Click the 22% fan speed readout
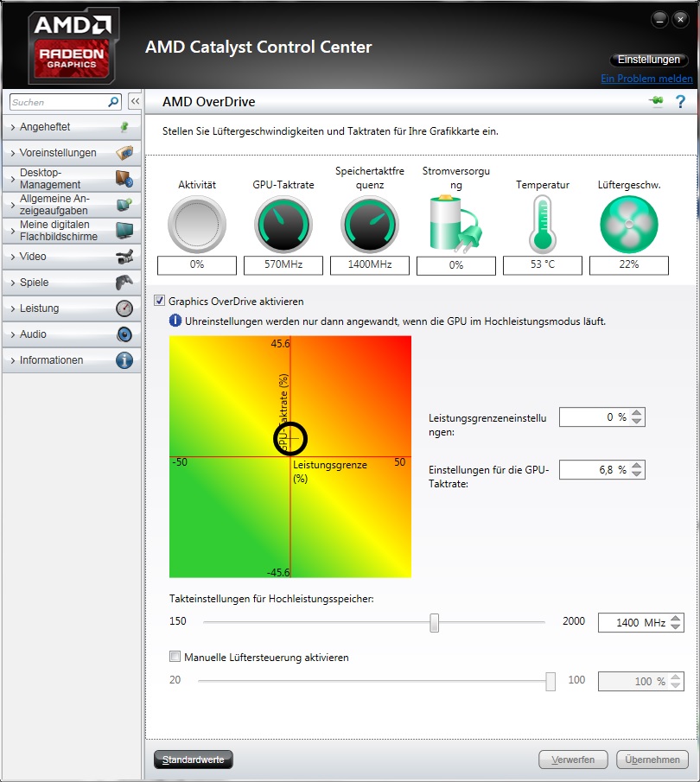The height and width of the screenshot is (782, 700). coord(628,264)
